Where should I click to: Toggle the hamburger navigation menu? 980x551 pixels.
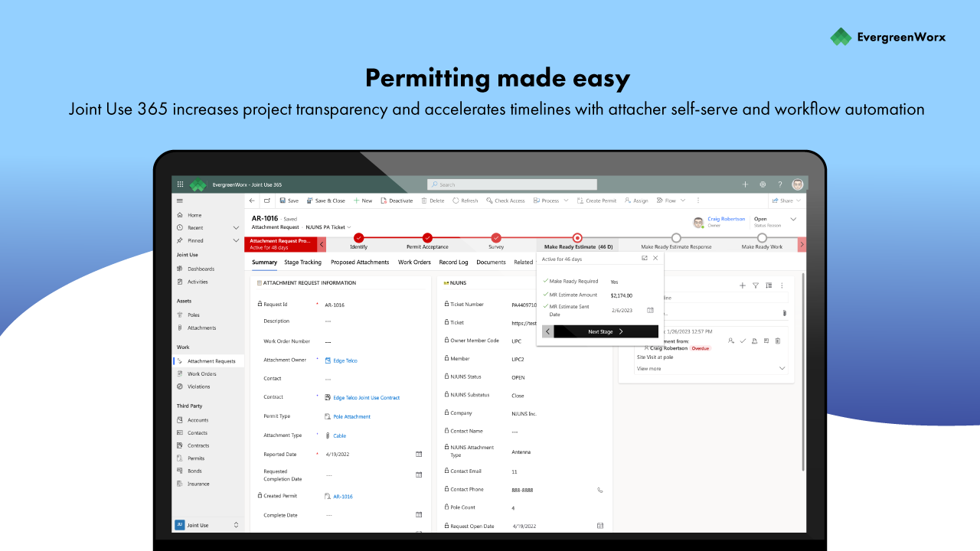pos(180,201)
